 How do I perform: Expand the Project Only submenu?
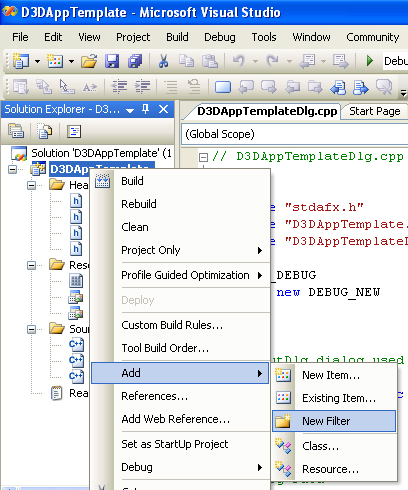tap(180, 250)
